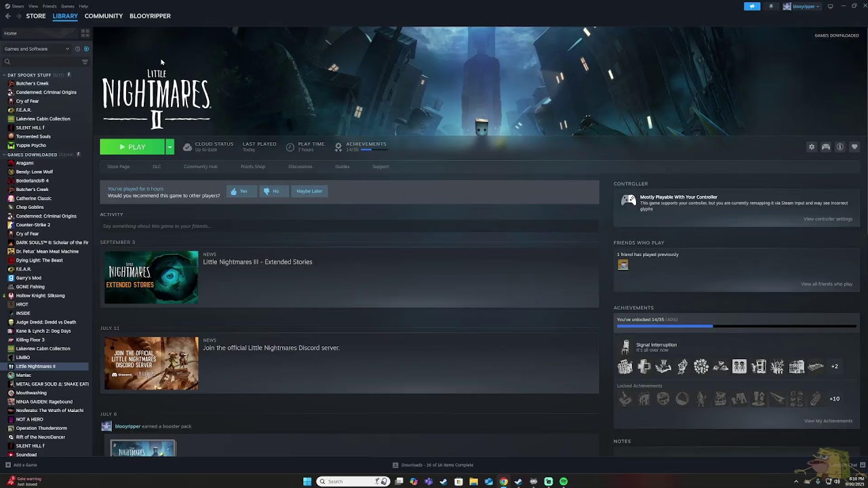The width and height of the screenshot is (868, 488).
Task: Open the Friends menu
Action: point(50,6)
